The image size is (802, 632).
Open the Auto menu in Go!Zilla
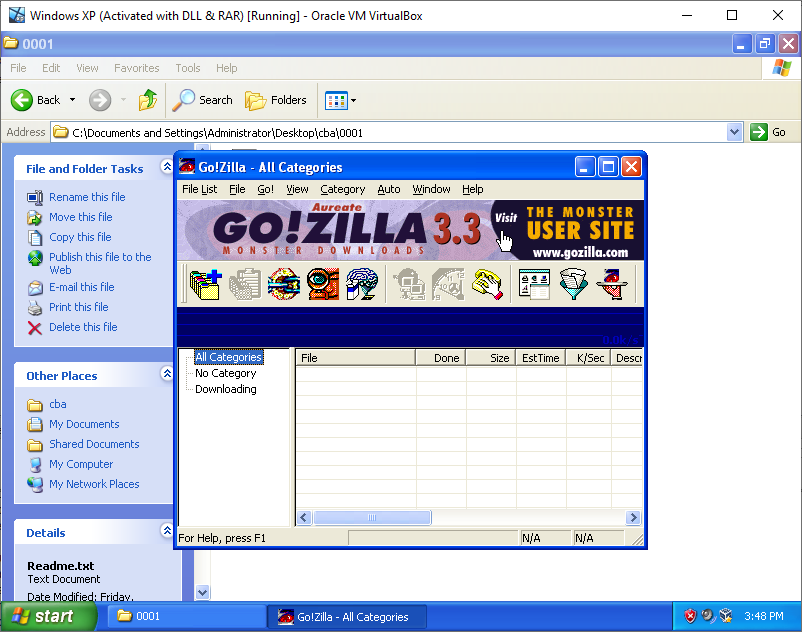click(389, 189)
